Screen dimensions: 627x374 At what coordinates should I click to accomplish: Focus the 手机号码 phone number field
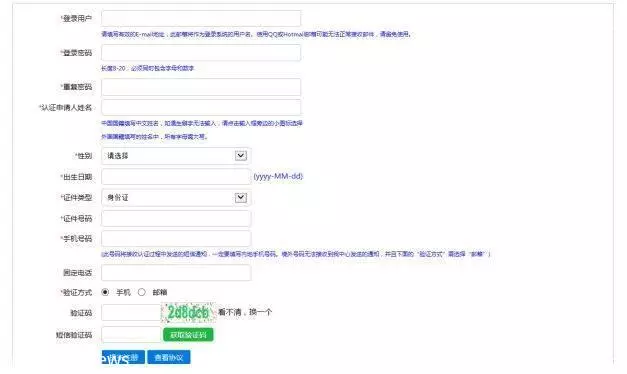tap(176, 238)
